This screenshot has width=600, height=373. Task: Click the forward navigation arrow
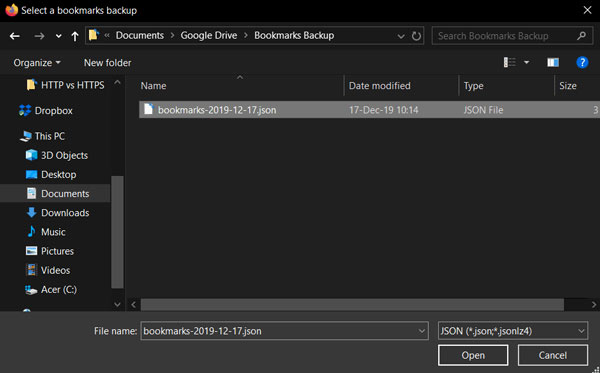click(39, 36)
